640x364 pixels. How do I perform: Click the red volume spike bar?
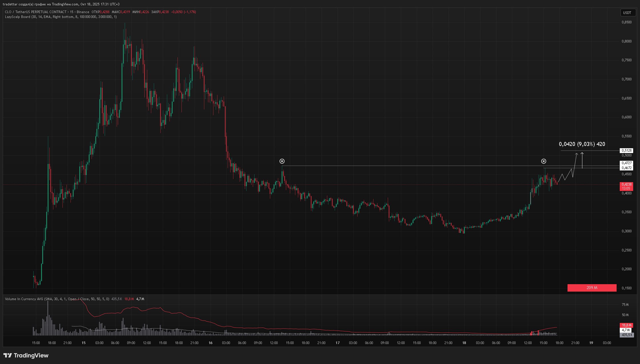click(538, 332)
